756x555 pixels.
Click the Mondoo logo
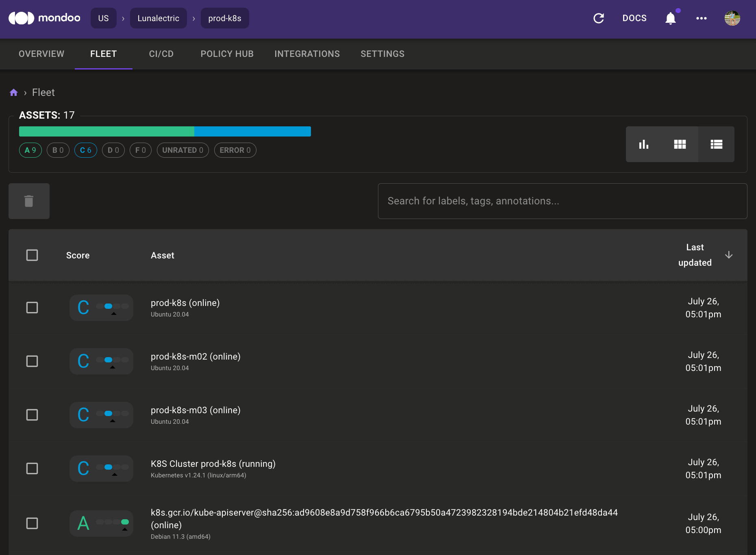(44, 18)
